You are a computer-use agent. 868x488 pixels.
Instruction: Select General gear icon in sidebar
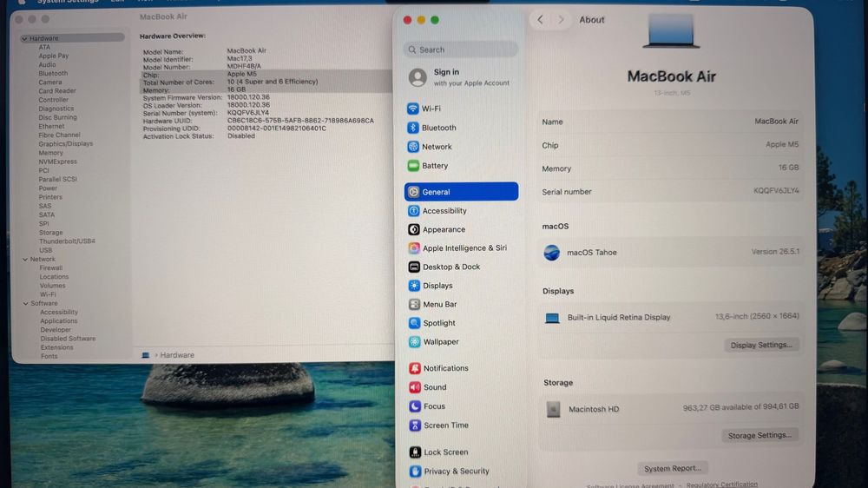point(413,192)
